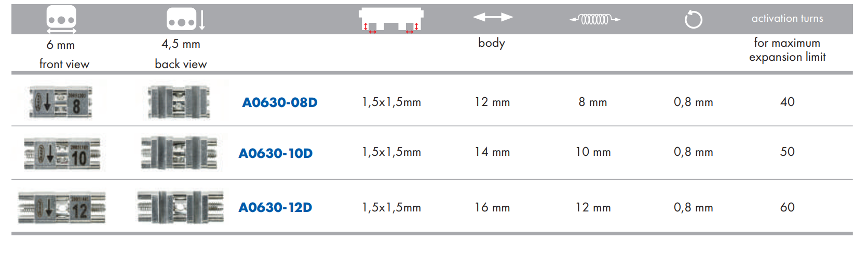Open product link A0630-12D

[x=275, y=207]
